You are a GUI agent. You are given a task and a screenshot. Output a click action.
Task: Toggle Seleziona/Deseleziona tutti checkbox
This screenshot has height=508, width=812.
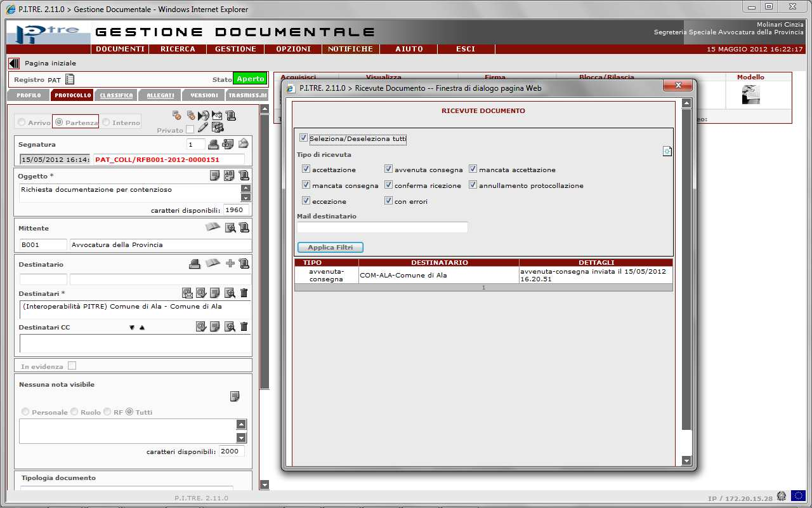(303, 138)
